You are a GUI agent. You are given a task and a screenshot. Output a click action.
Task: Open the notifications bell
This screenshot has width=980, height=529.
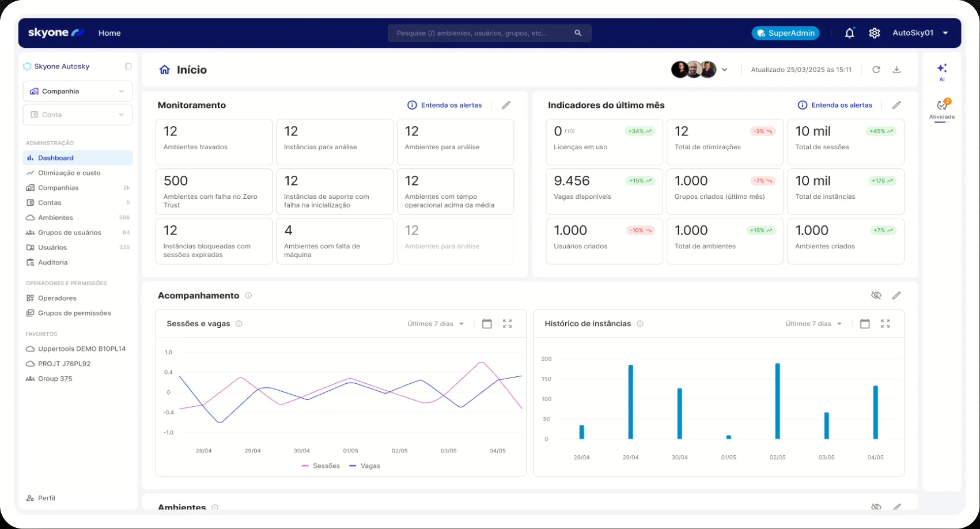click(849, 33)
